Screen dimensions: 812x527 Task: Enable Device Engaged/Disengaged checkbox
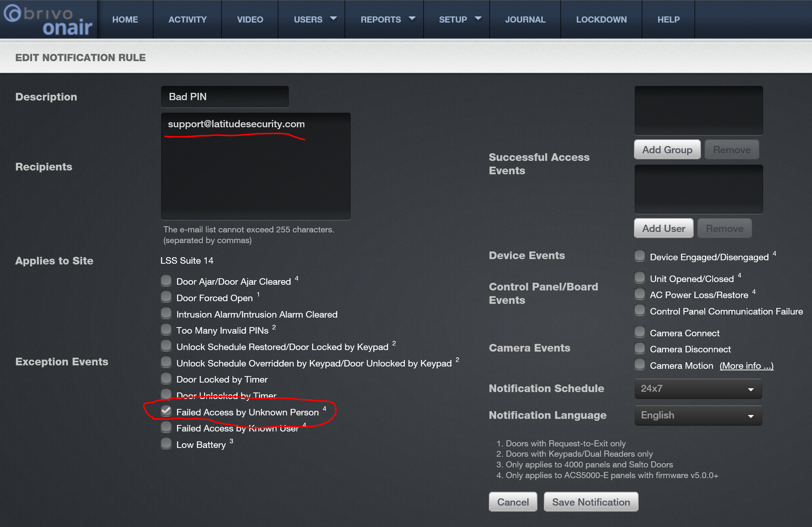640,256
